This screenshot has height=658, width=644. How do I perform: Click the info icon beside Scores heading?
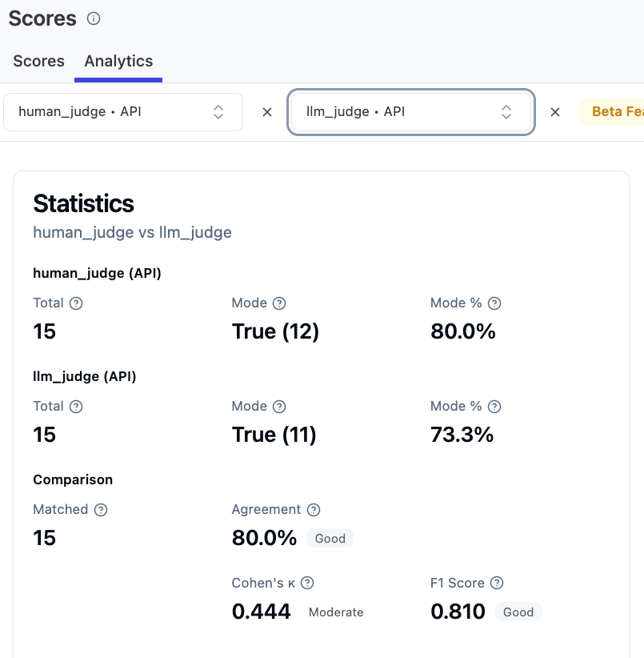coord(94,18)
